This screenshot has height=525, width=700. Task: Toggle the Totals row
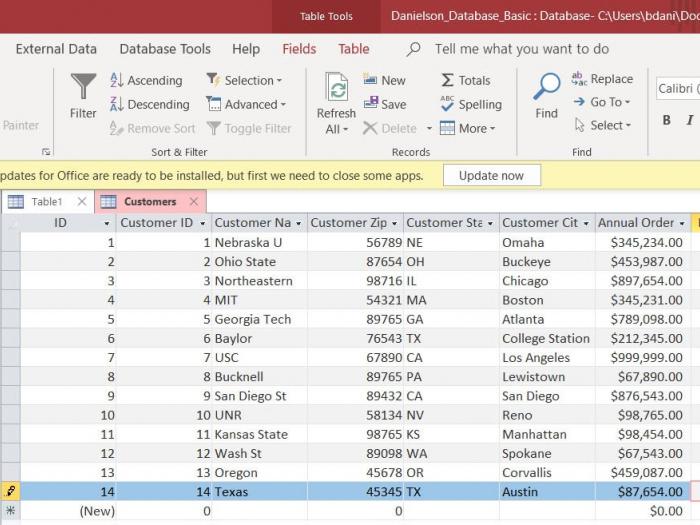click(466, 80)
